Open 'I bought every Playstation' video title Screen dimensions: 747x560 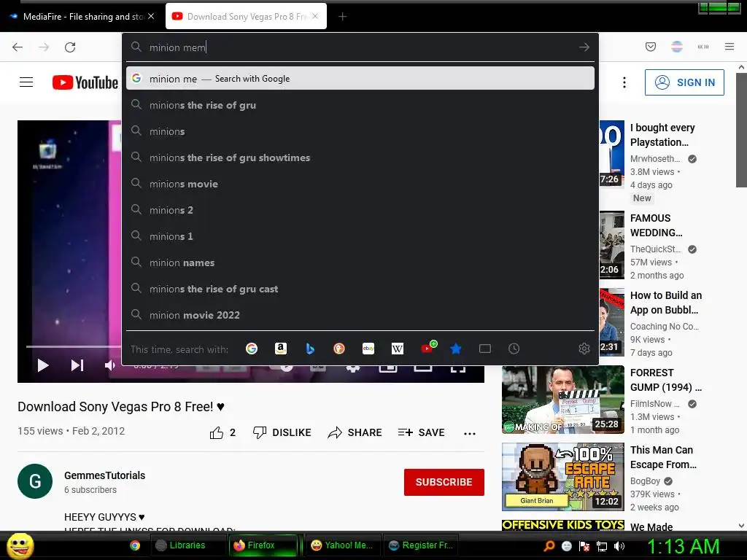(662, 135)
